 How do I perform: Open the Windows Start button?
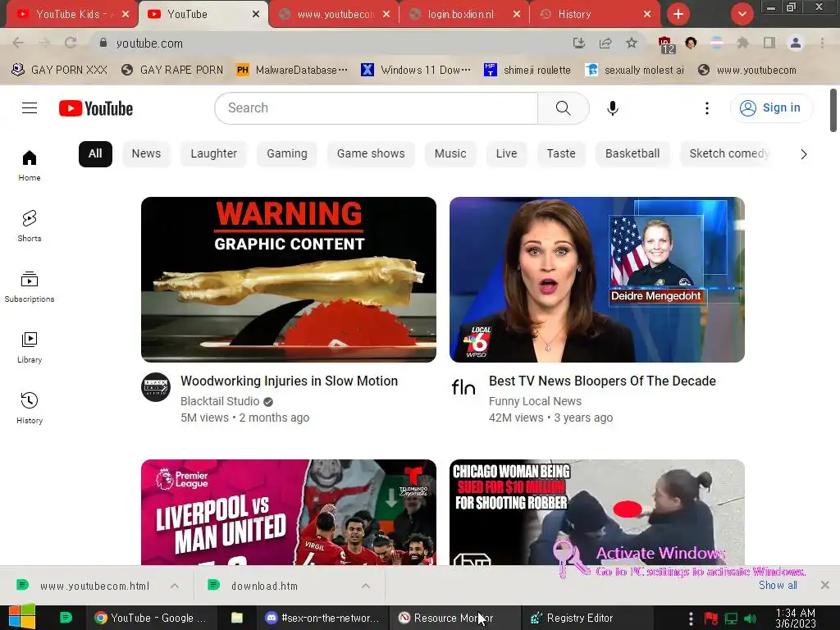(x=21, y=617)
